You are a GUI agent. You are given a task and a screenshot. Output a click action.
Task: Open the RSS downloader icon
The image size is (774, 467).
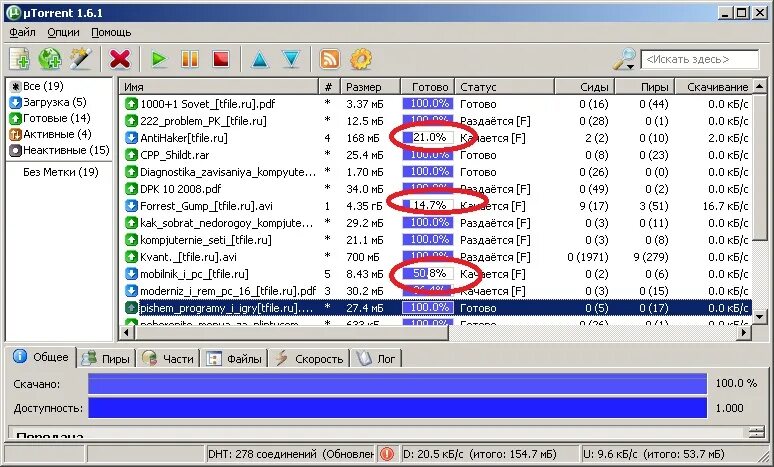point(330,59)
